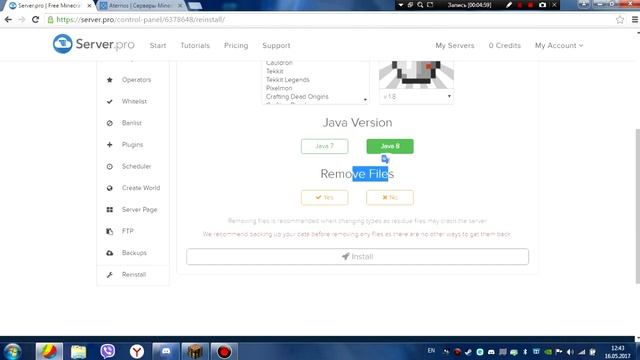Close the Aternos browser tab
This screenshot has height=360, width=640.
coord(180,6)
